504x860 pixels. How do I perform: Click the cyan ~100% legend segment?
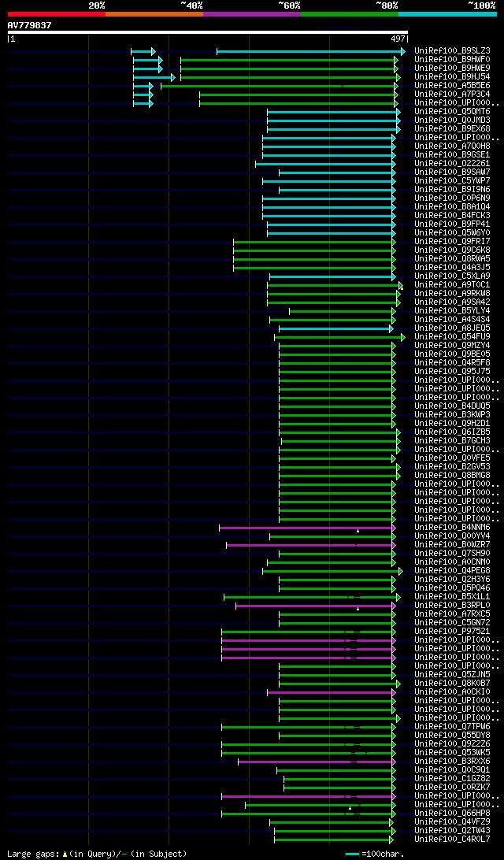(447, 13)
